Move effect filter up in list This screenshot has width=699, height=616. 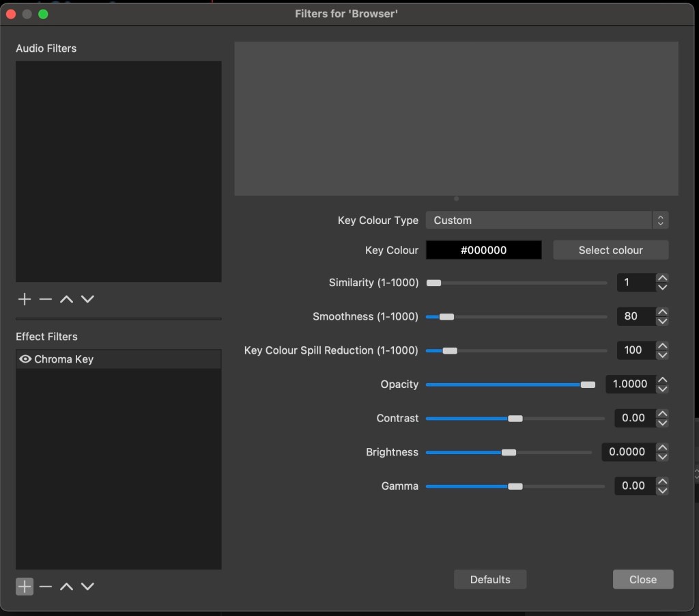66,587
